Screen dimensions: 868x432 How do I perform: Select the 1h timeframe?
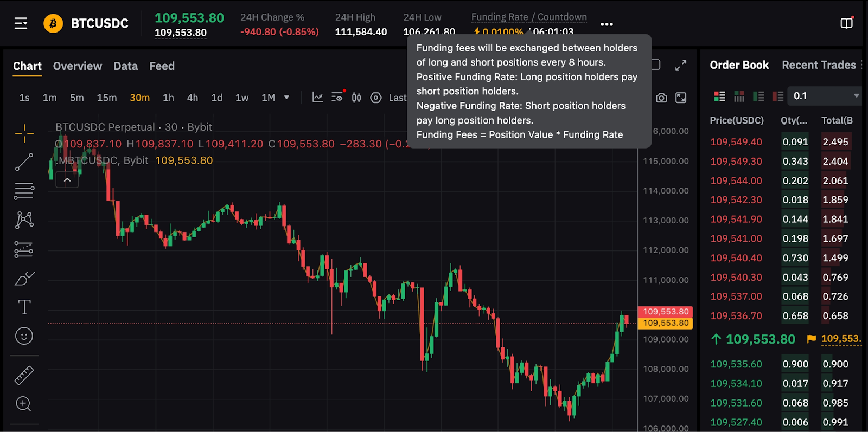168,98
